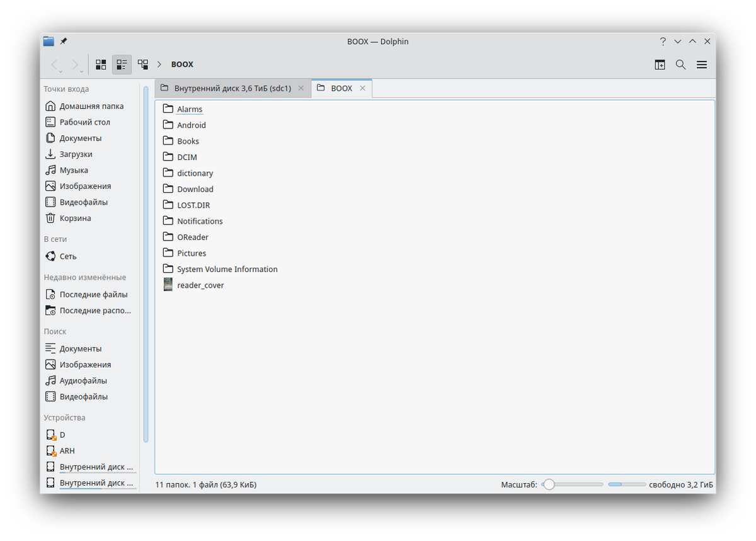
Task: Click status text 11 папок. 1 файл
Action: (206, 485)
